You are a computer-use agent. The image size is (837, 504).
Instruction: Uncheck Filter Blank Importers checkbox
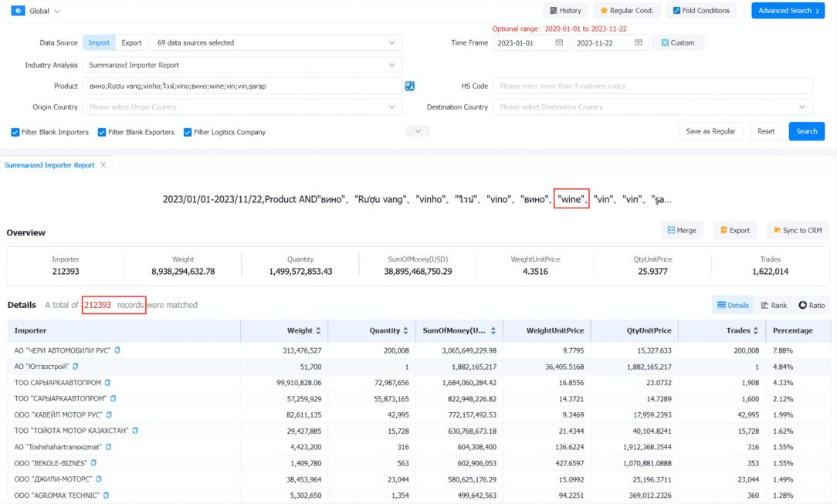(x=15, y=132)
